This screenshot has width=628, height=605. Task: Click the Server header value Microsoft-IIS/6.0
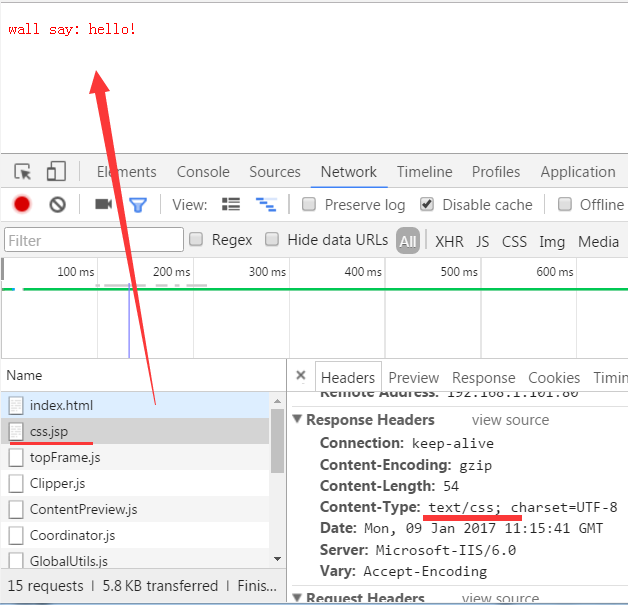pyautogui.click(x=445, y=550)
